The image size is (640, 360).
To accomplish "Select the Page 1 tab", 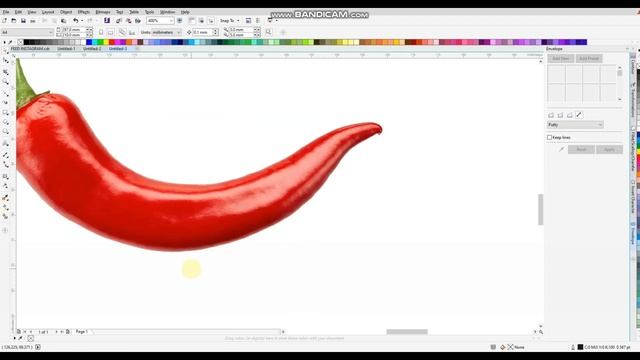I will [82, 332].
